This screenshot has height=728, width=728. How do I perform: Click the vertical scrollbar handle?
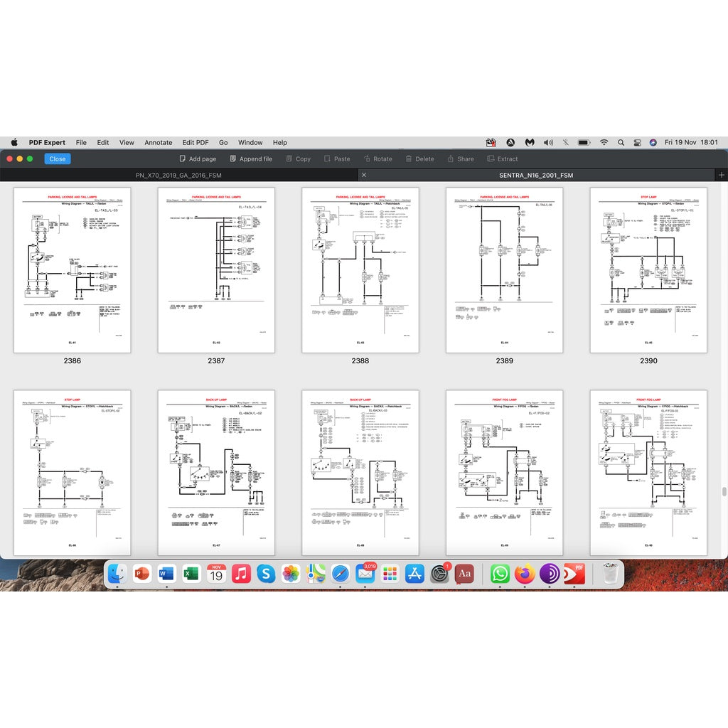pyautogui.click(x=724, y=491)
